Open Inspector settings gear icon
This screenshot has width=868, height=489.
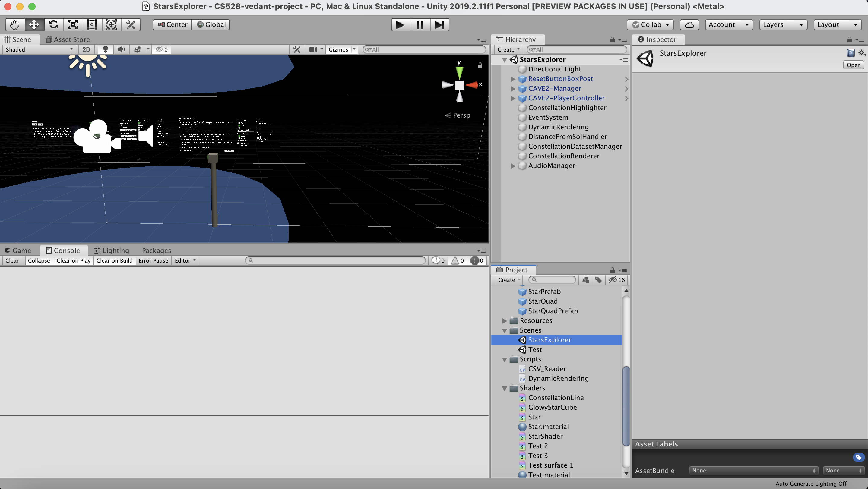click(862, 53)
